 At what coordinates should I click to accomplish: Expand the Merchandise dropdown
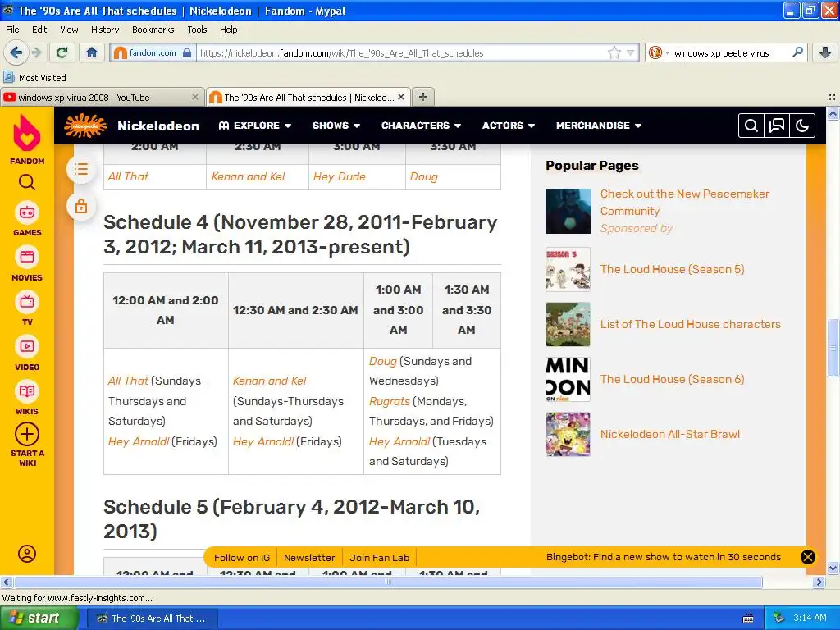[x=599, y=126]
